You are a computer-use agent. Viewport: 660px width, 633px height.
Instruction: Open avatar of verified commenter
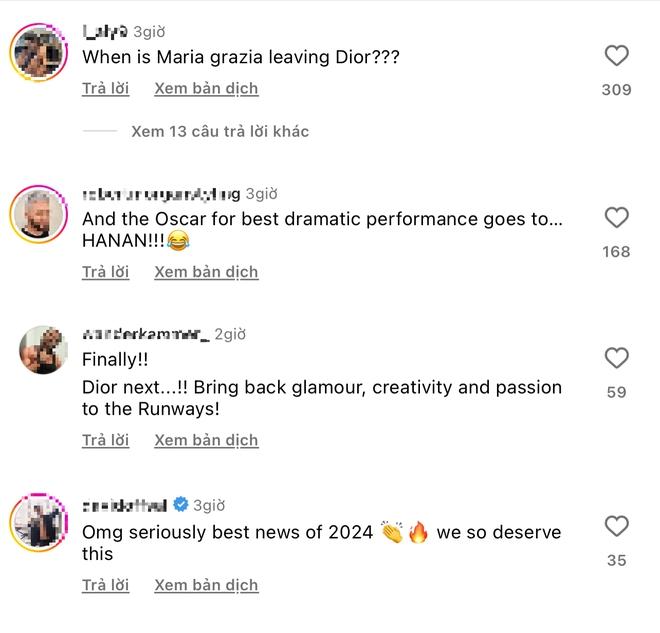pos(39,521)
